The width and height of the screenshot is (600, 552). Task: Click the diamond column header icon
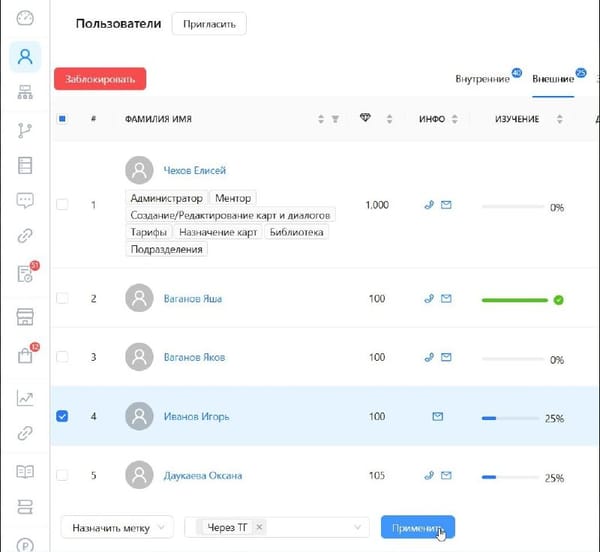(x=365, y=117)
